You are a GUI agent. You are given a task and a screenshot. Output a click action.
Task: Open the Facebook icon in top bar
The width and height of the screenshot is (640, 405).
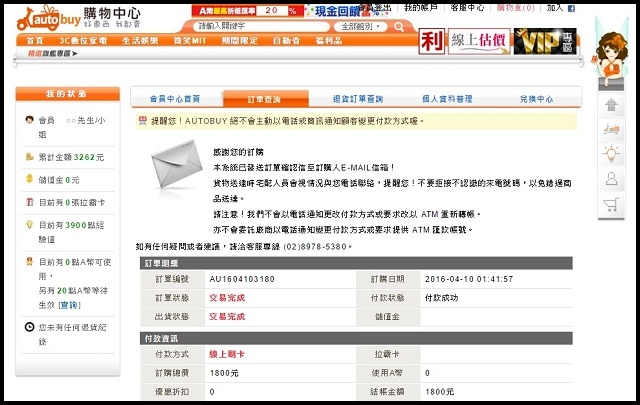click(571, 8)
